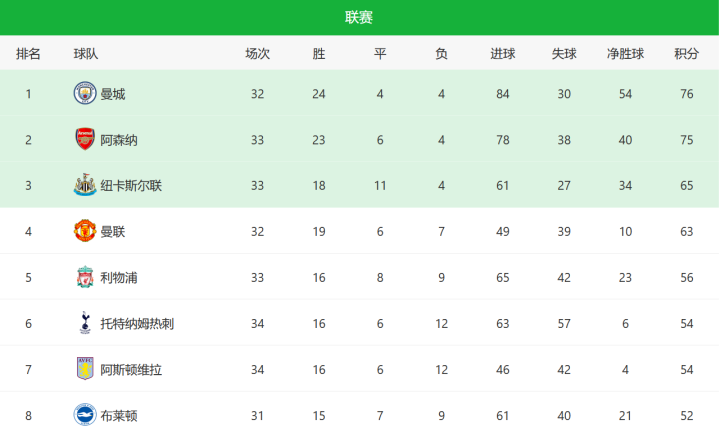The height and width of the screenshot is (433, 720).
Task: Click the Brighton club crest
Action: coord(85,414)
